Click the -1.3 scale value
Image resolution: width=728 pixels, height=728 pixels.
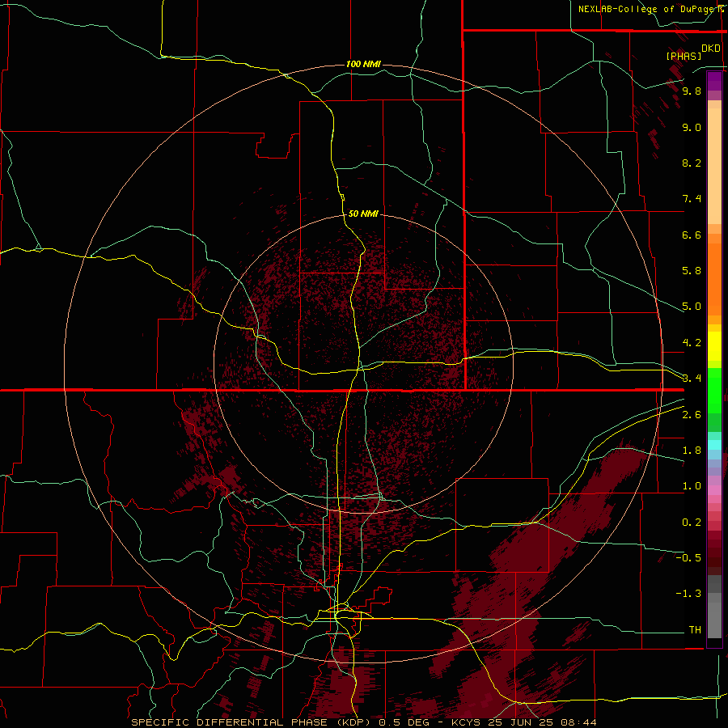coord(688,594)
